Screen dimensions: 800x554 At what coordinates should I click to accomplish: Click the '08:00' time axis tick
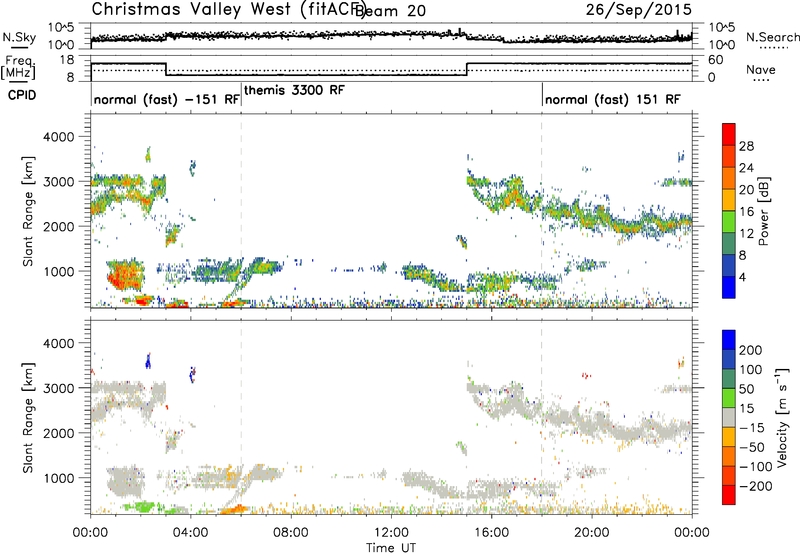pyautogui.click(x=291, y=532)
